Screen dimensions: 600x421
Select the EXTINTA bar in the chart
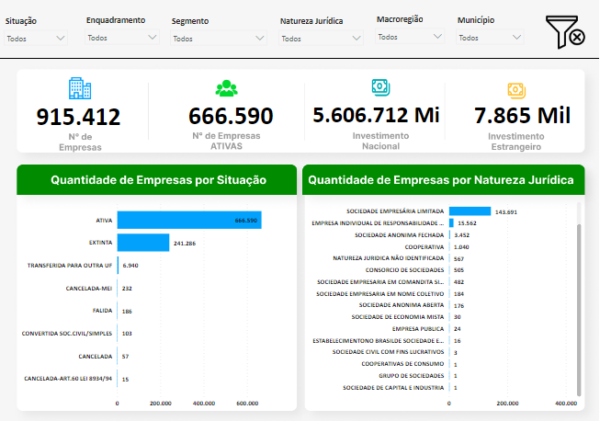[x=143, y=243]
